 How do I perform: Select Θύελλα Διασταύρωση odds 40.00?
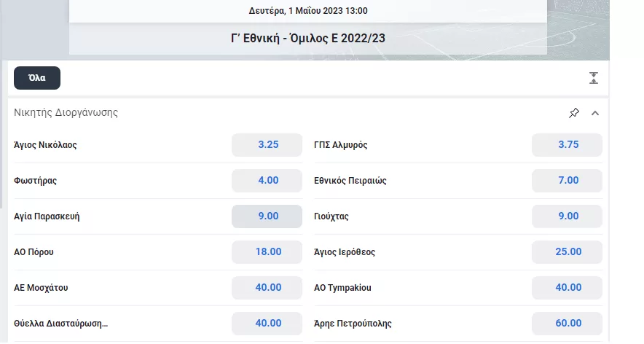(267, 324)
